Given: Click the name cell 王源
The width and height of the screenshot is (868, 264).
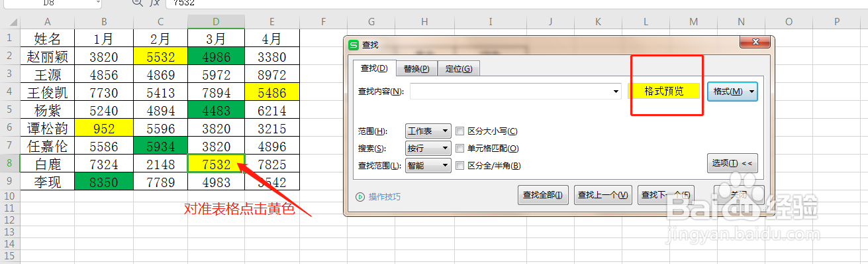Looking at the screenshot, I should coord(48,74).
